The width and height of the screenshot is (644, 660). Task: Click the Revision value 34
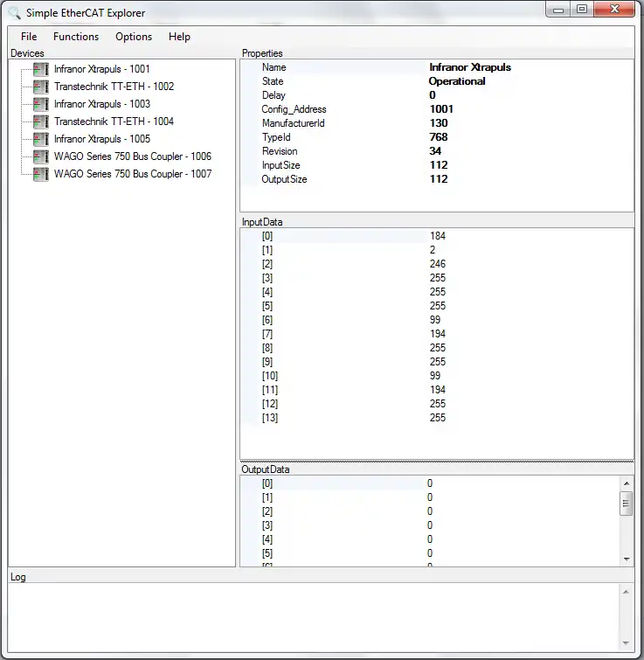click(x=435, y=150)
